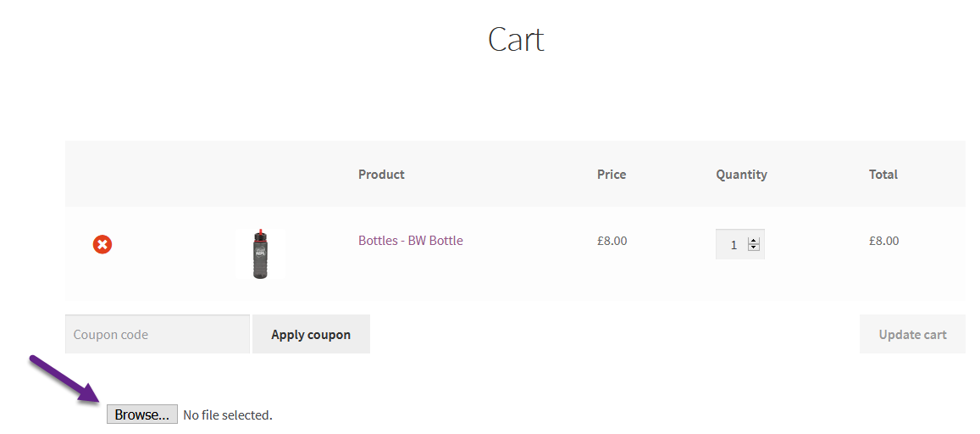This screenshot has width=980, height=434.
Task: Select the Price column header
Action: [612, 175]
